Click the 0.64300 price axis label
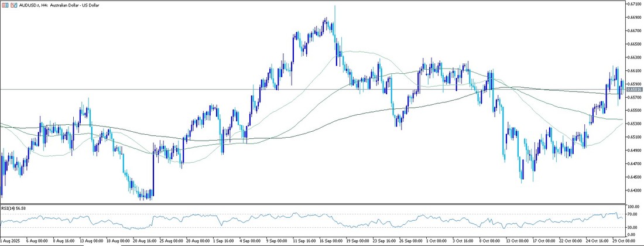Image resolution: width=644 pixels, height=246 pixels. pos(635,190)
